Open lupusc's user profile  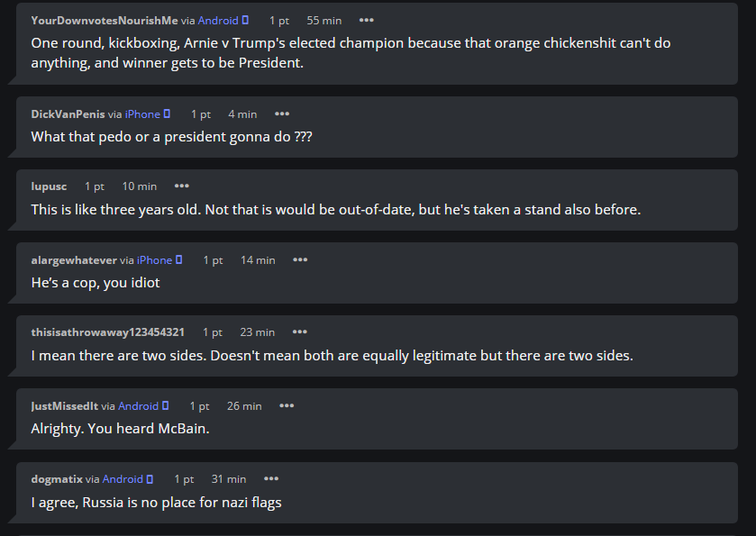coord(49,186)
